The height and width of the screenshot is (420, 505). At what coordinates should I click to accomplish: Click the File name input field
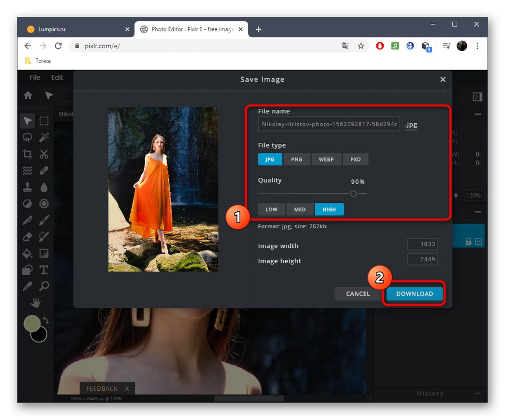pyautogui.click(x=329, y=124)
